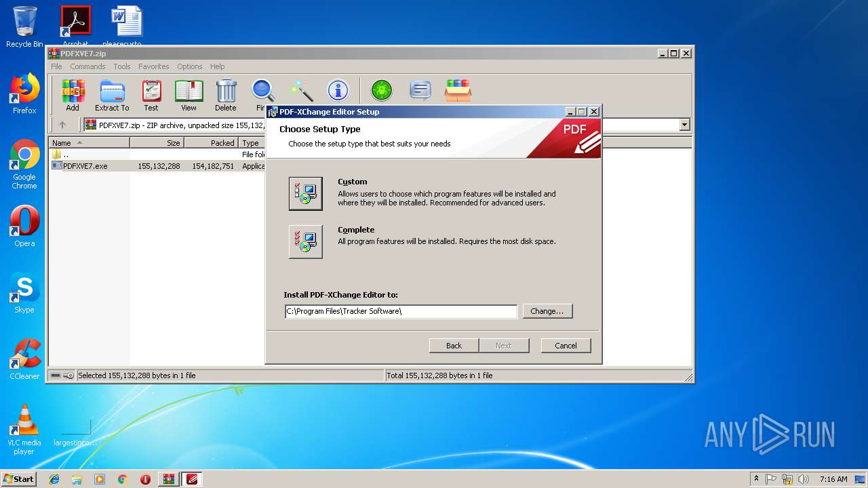Click the Start button
This screenshot has width=868, height=488.
pyautogui.click(x=18, y=479)
